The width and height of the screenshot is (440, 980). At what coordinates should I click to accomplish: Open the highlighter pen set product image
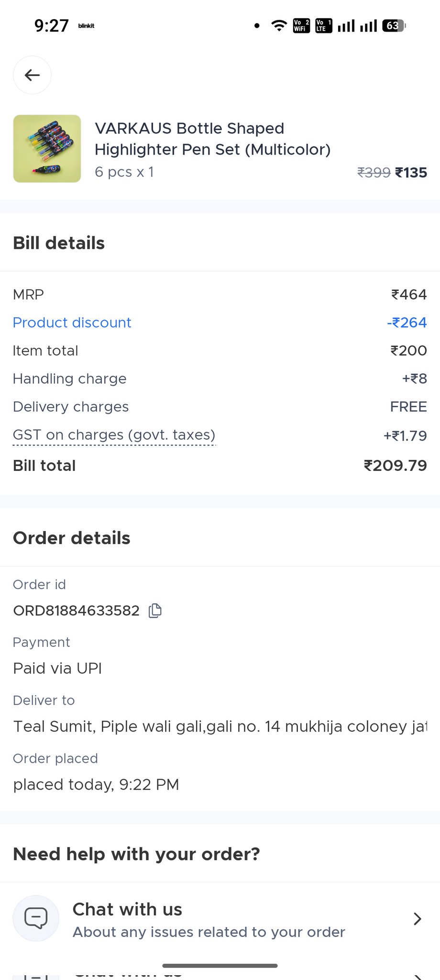[x=47, y=148]
